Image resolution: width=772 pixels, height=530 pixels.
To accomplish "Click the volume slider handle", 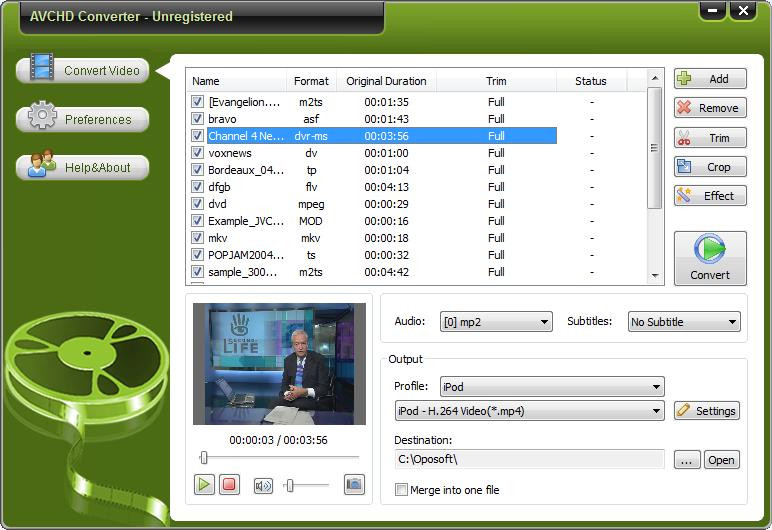I will pos(290,486).
